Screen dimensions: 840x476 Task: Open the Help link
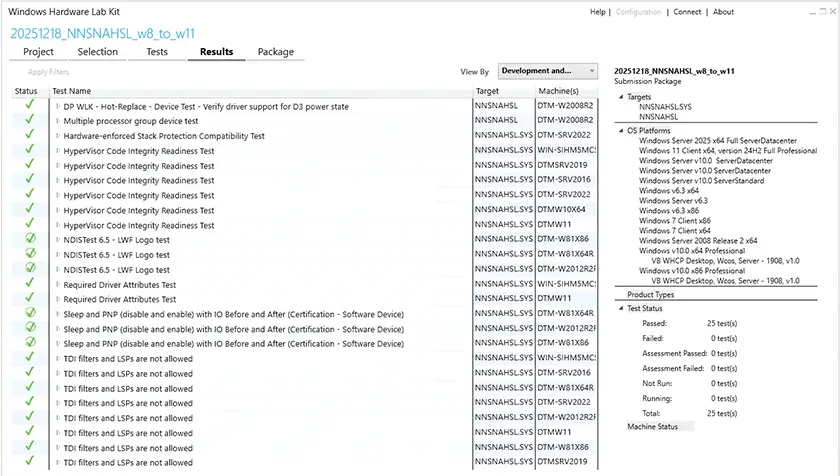598,12
